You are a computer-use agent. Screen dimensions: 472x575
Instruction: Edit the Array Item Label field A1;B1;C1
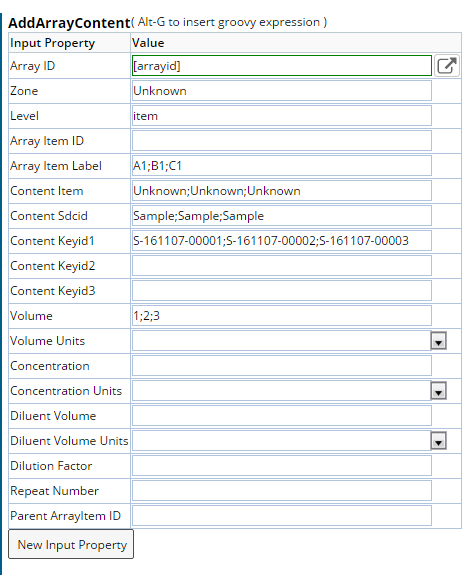(282, 166)
